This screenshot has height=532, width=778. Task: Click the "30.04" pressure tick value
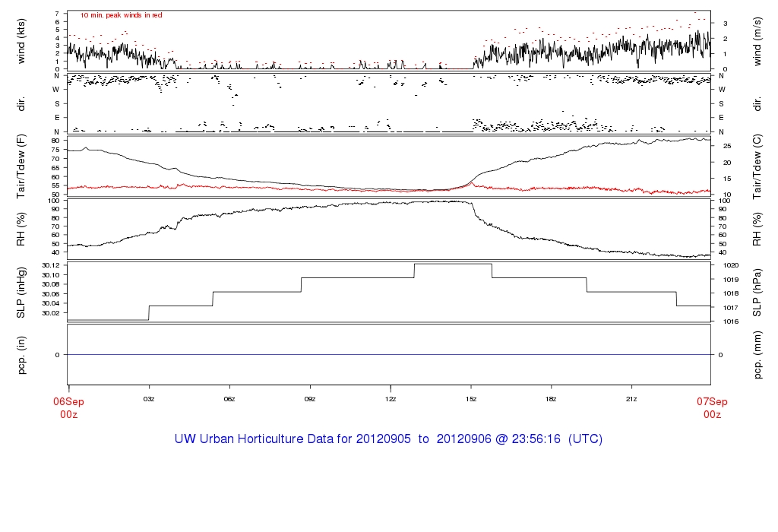51,303
